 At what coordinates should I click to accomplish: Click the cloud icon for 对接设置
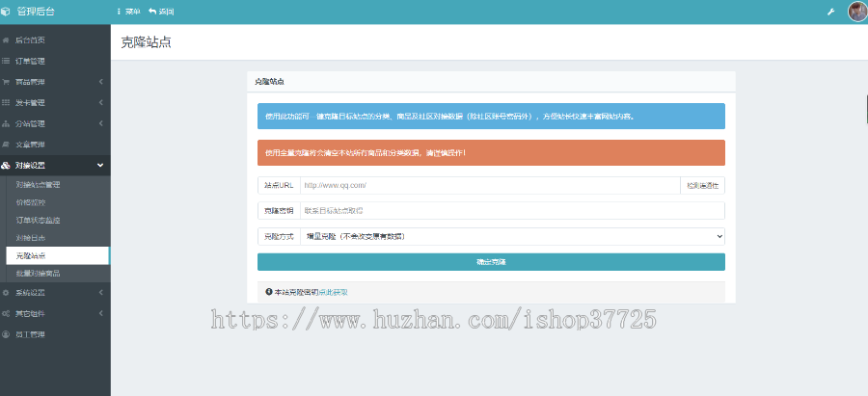[x=6, y=165]
